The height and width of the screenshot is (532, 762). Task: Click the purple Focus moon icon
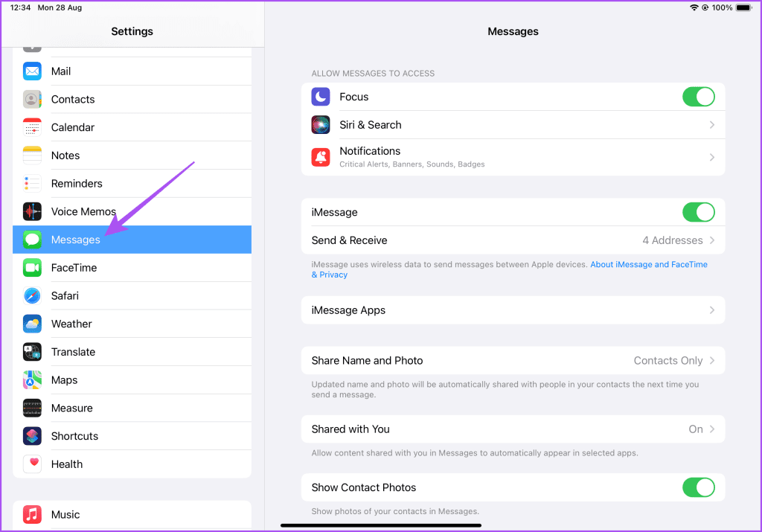point(320,96)
